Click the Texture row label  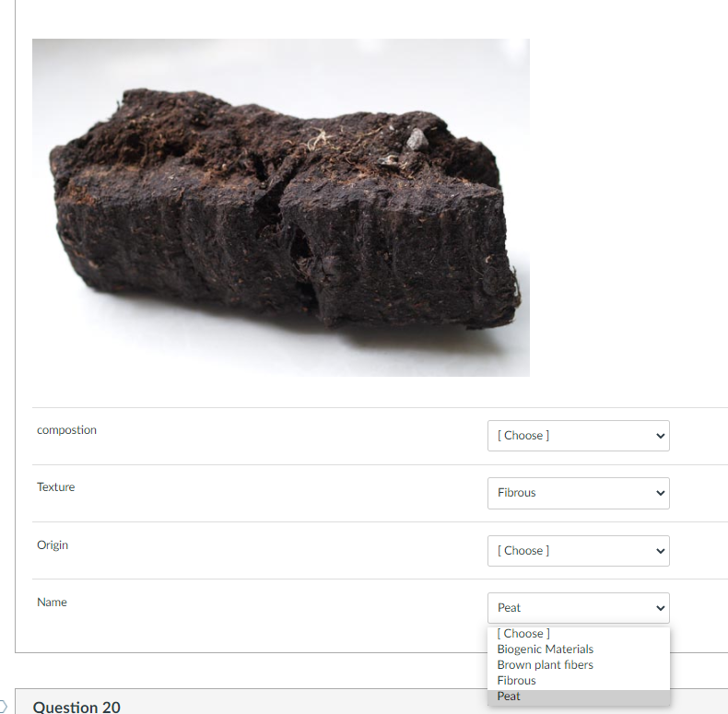pyautogui.click(x=55, y=487)
